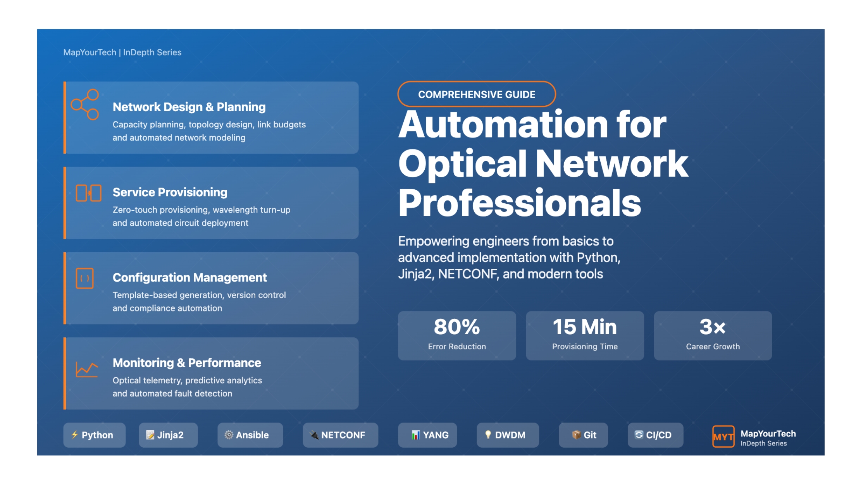Click the lightning bolt icon beside Python

[75, 435]
